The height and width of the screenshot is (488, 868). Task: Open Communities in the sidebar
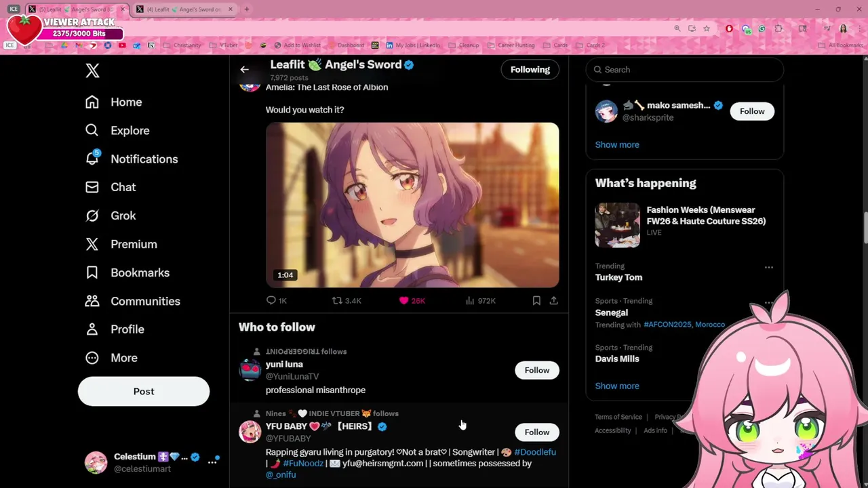pos(133,302)
